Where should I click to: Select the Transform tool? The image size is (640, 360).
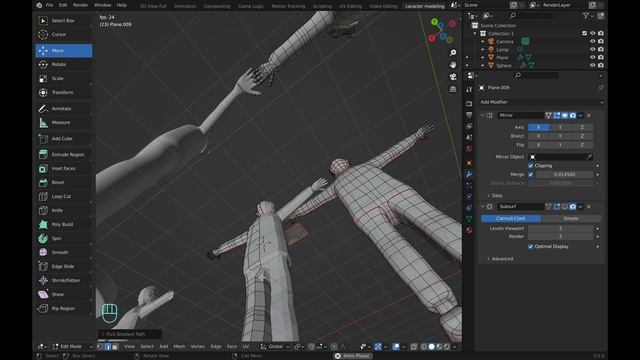64,93
